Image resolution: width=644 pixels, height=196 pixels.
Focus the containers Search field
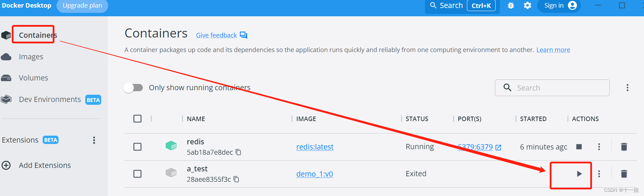552,88
